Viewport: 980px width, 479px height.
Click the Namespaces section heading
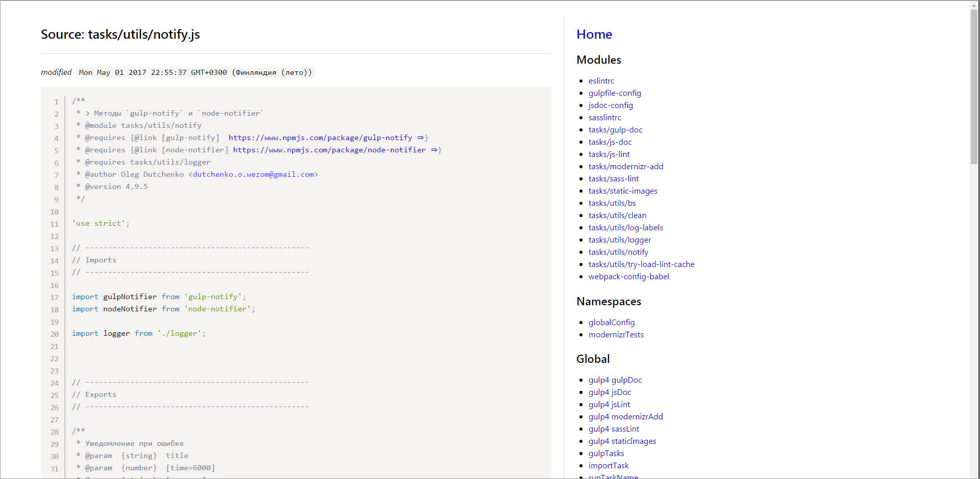[x=609, y=301]
